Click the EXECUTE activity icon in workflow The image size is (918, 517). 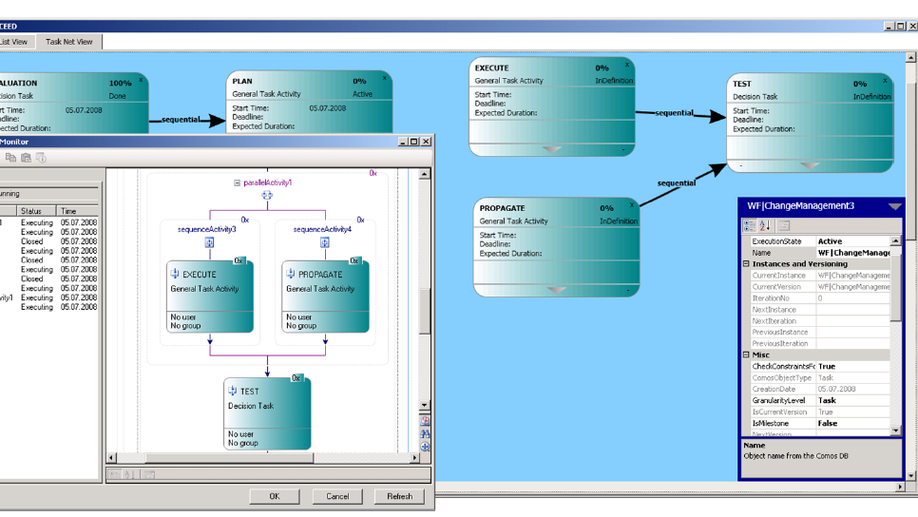[x=174, y=273]
